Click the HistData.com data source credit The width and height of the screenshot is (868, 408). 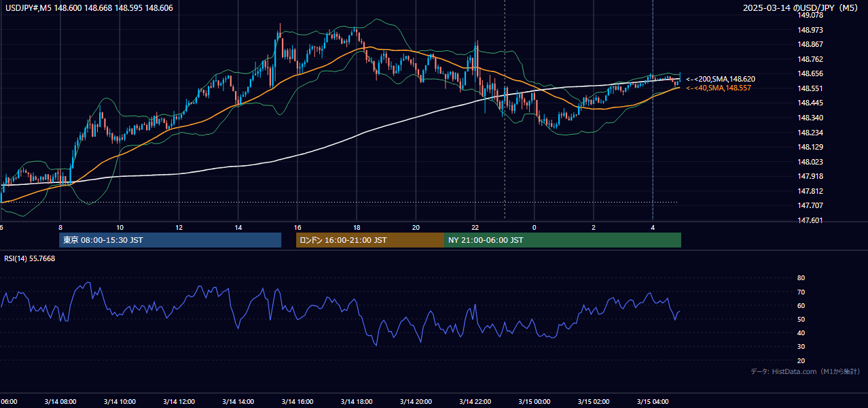click(805, 371)
